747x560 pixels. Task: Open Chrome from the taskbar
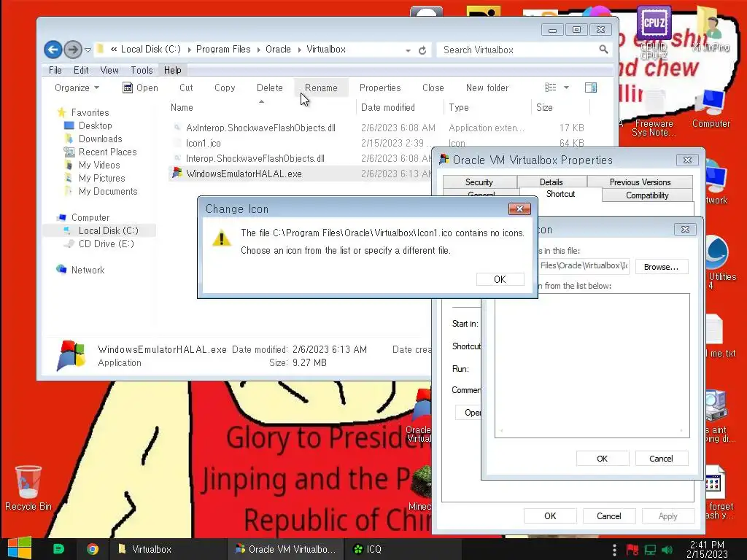[x=93, y=549]
